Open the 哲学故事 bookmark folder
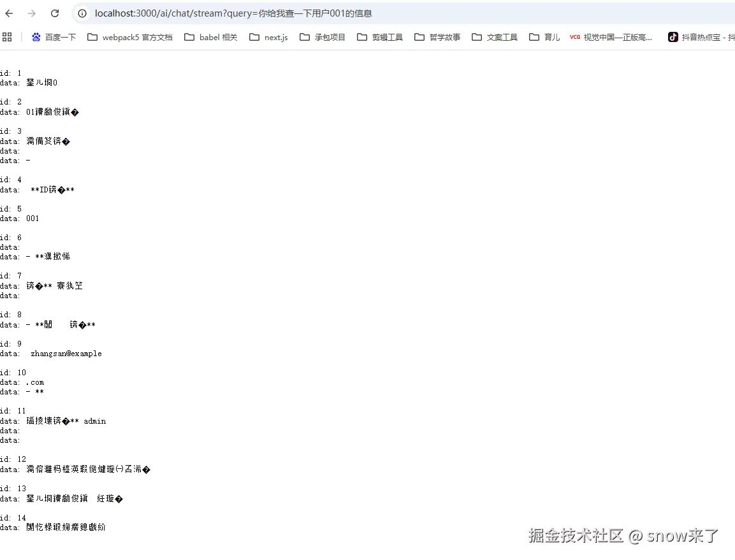This screenshot has width=735, height=560. click(x=437, y=37)
